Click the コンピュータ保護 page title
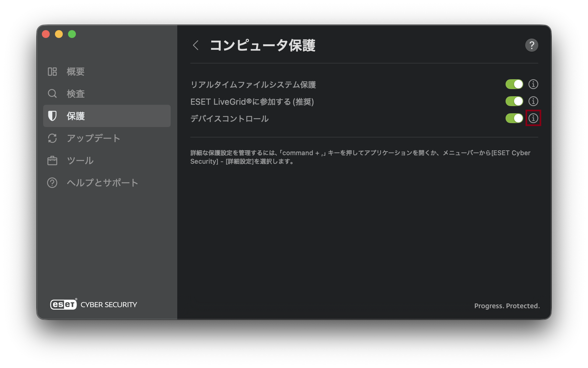The width and height of the screenshot is (588, 368). point(262,46)
